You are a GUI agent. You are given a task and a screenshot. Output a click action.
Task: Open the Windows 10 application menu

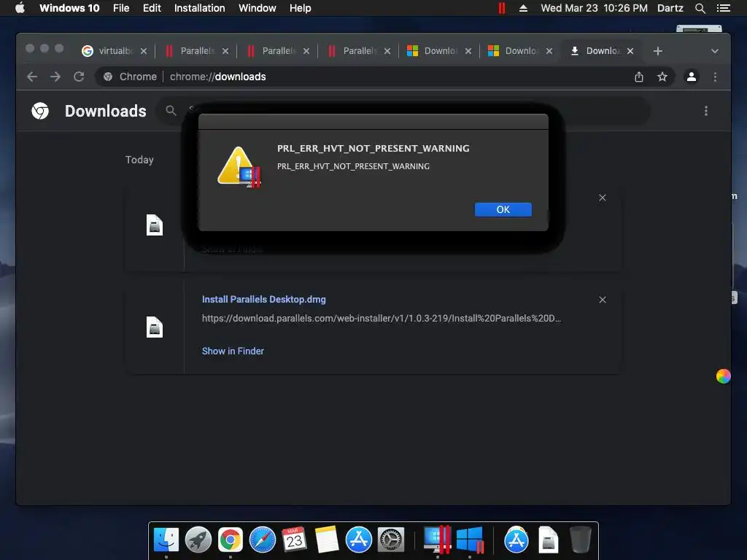(69, 8)
